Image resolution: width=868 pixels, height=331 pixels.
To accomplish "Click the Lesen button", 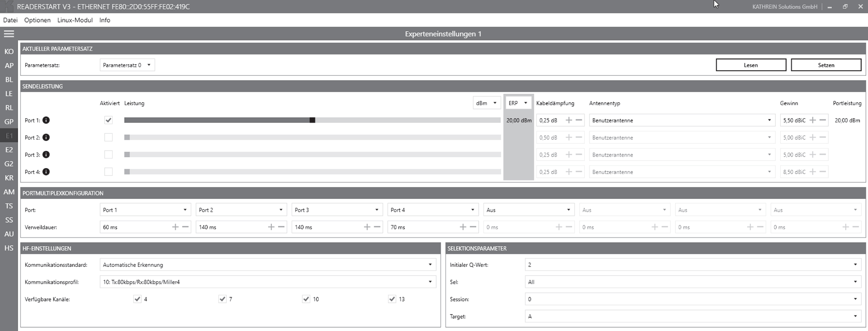I will point(751,65).
